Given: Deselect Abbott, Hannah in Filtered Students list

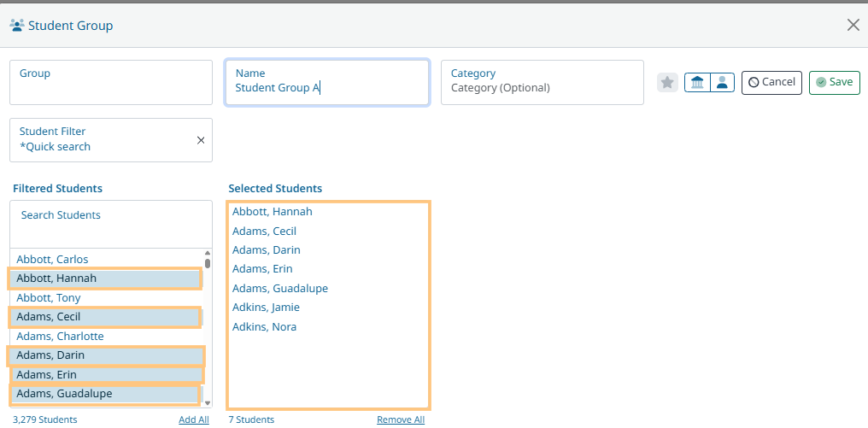Looking at the screenshot, I should coord(56,278).
